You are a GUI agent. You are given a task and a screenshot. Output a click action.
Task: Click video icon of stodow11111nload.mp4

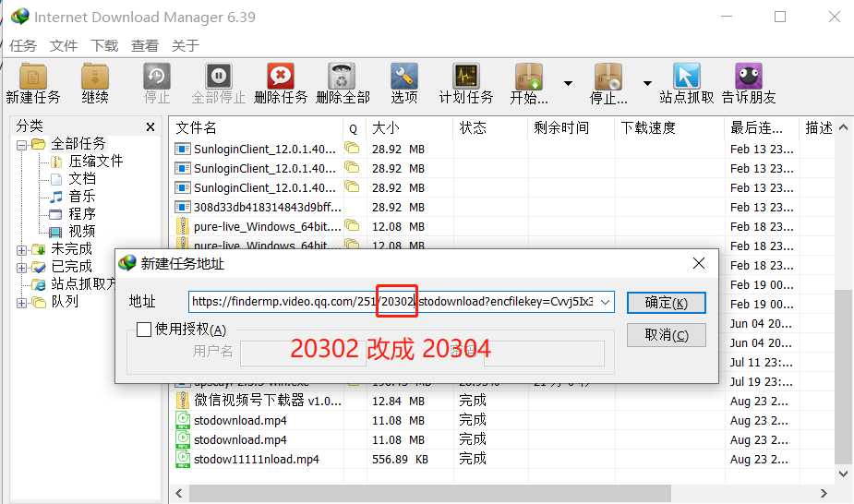183,459
